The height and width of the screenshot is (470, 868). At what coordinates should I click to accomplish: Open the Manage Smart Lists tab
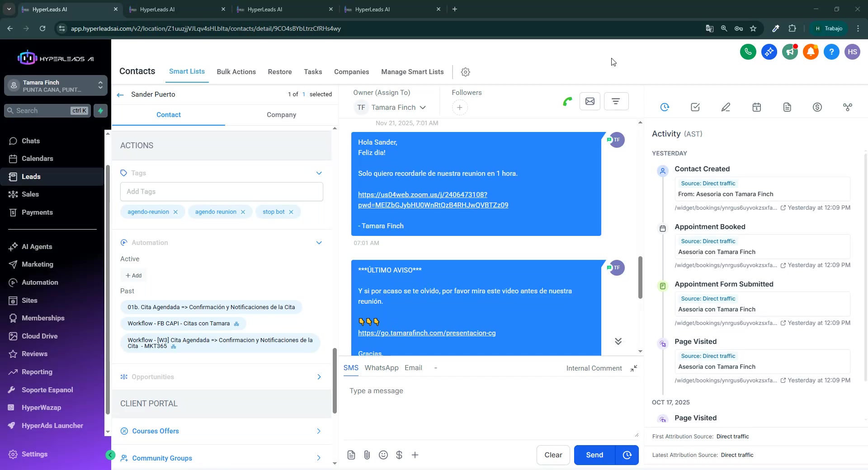coord(412,72)
